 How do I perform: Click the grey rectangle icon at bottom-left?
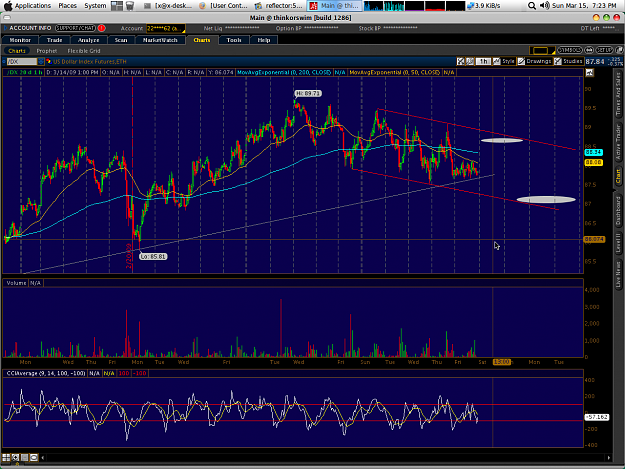tap(25, 457)
